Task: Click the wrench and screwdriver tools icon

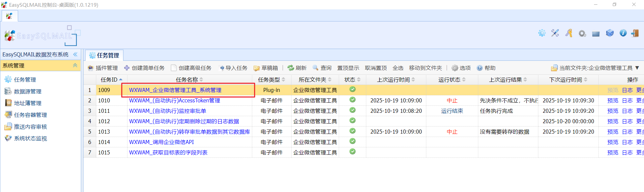Action: pos(555,33)
